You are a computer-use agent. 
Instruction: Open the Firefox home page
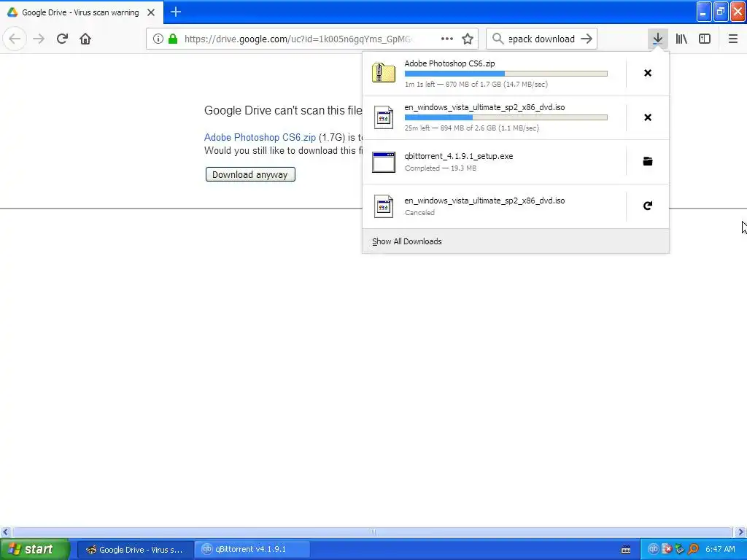click(x=85, y=39)
